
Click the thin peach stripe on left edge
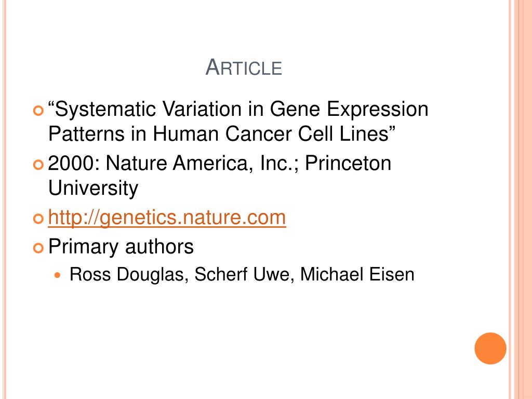pos(5,199)
